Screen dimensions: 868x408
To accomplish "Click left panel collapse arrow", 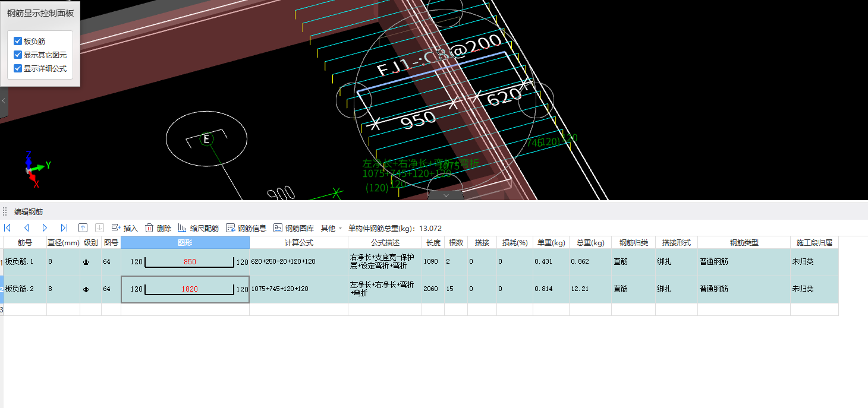I will pos(3,101).
